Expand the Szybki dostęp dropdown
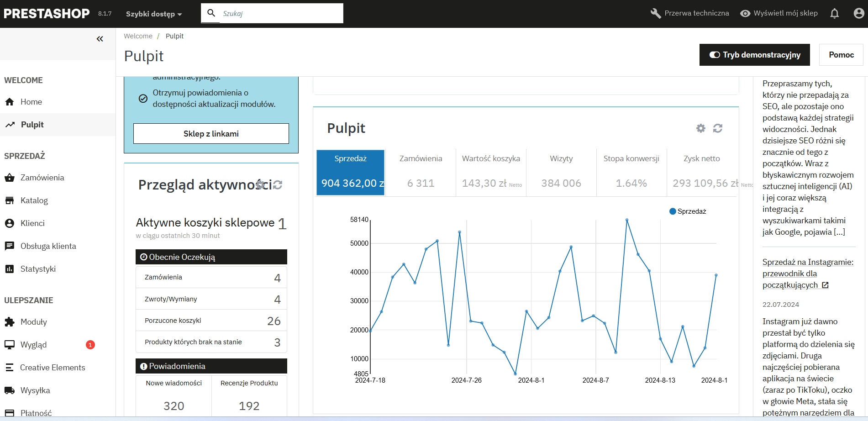This screenshot has height=421, width=868. 154,14
